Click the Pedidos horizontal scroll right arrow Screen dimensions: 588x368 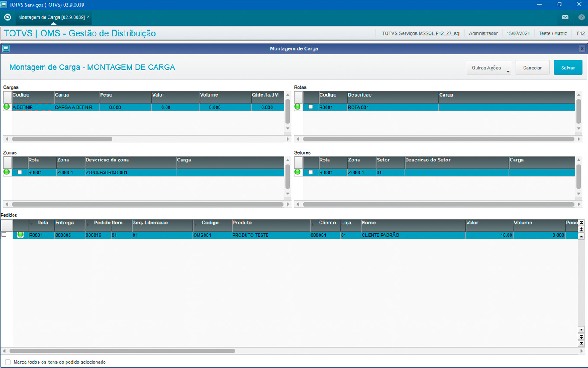[581, 351]
